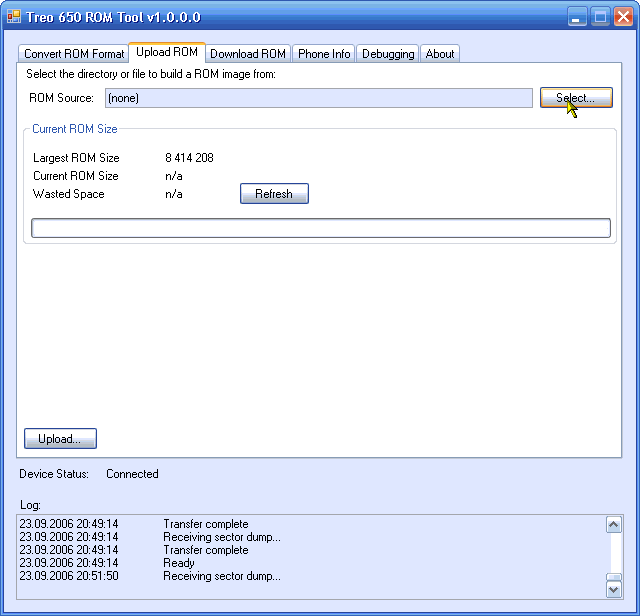
Task: Click the ROM Source field showing (none)
Action: click(319, 98)
